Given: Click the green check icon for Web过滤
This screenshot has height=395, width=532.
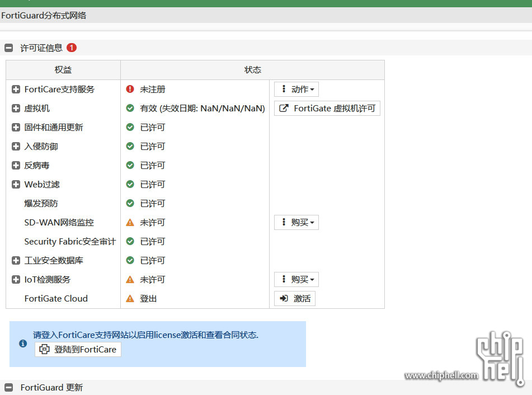Looking at the screenshot, I should tap(130, 184).
